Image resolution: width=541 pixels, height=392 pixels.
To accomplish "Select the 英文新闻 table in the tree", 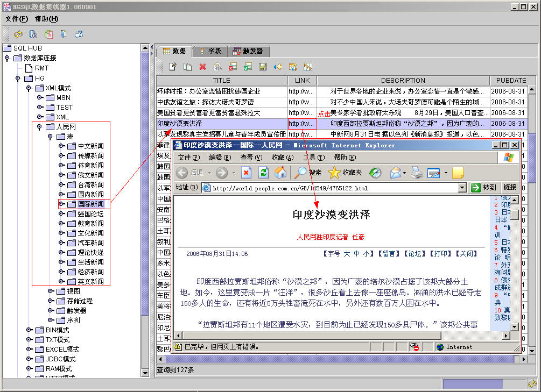I will click(x=91, y=281).
